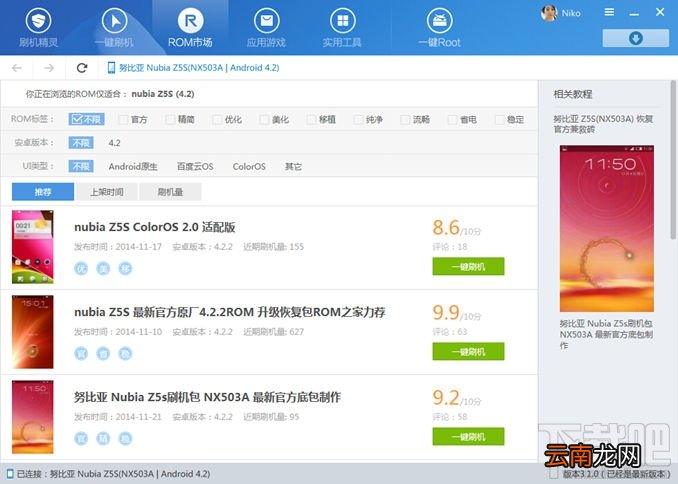Screen dimensions: 678x484
Task: Flash 官方原厂4.2.2ROM with 一键刷机
Action: pyautogui.click(x=468, y=352)
